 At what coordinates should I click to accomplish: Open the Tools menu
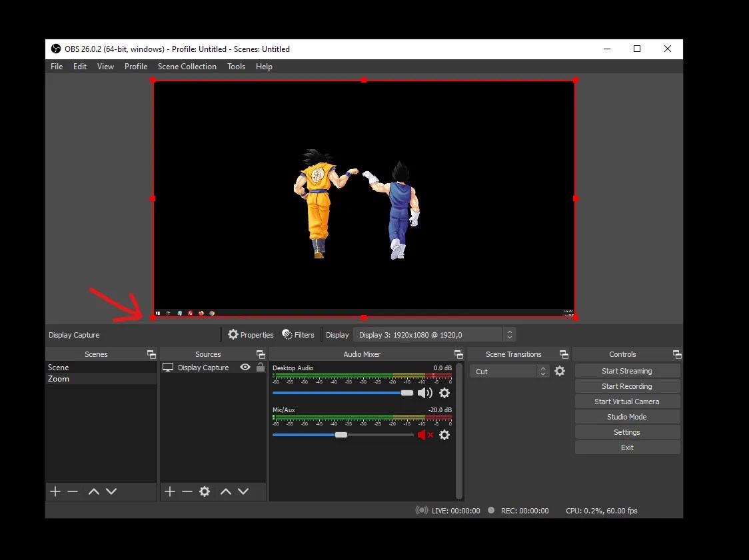point(236,66)
